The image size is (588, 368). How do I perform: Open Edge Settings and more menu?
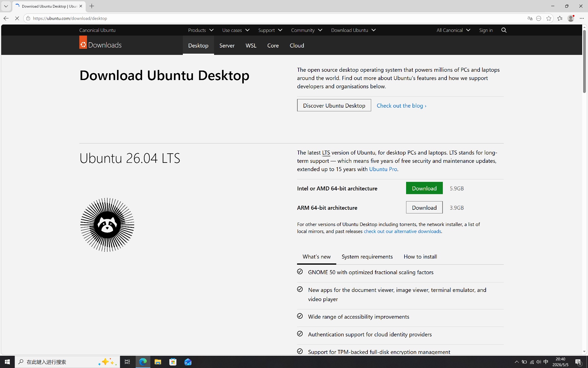[x=582, y=18]
